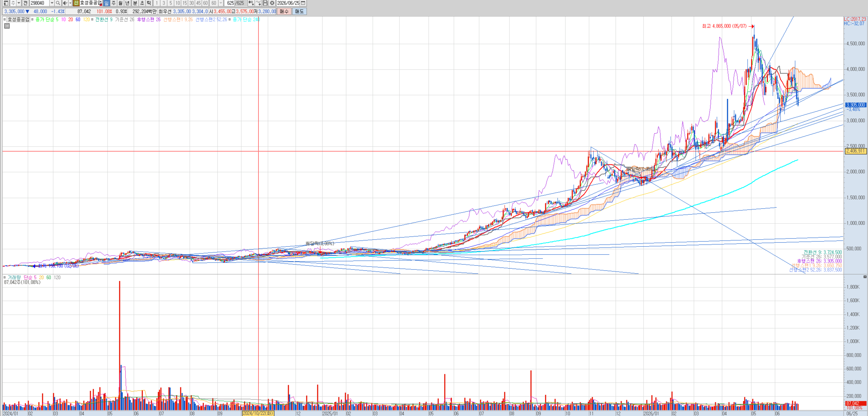Screen dimensions: 868x416
Task: Open the chart settings gear
Action: [272, 3]
